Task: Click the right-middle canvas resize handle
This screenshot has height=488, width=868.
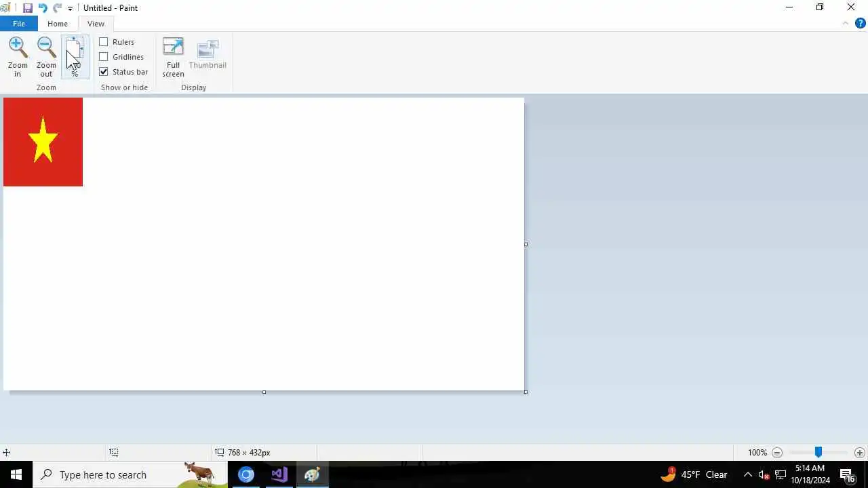Action: coord(526,244)
